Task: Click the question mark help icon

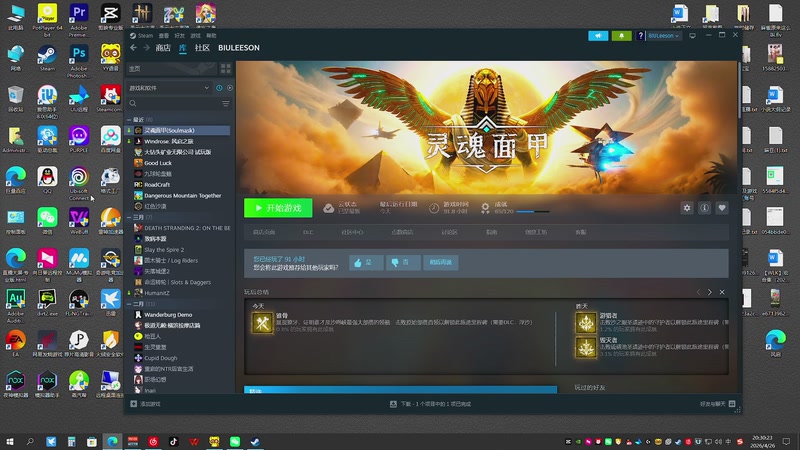Action: pyautogui.click(x=641, y=36)
